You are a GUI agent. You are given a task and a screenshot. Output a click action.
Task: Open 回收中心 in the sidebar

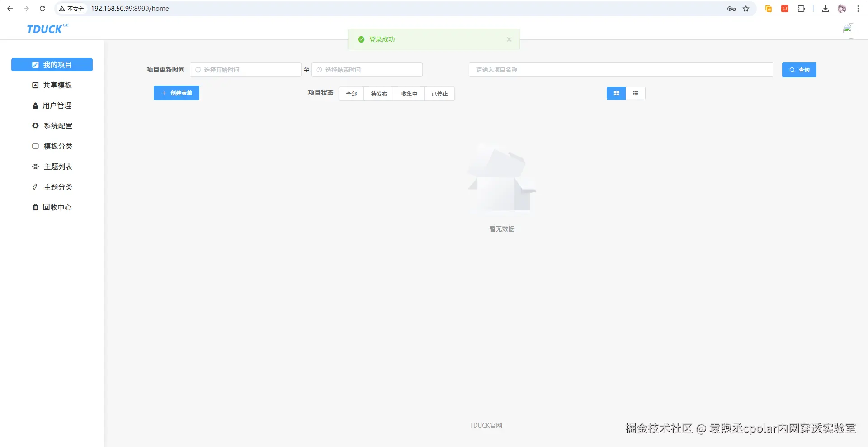[52, 207]
